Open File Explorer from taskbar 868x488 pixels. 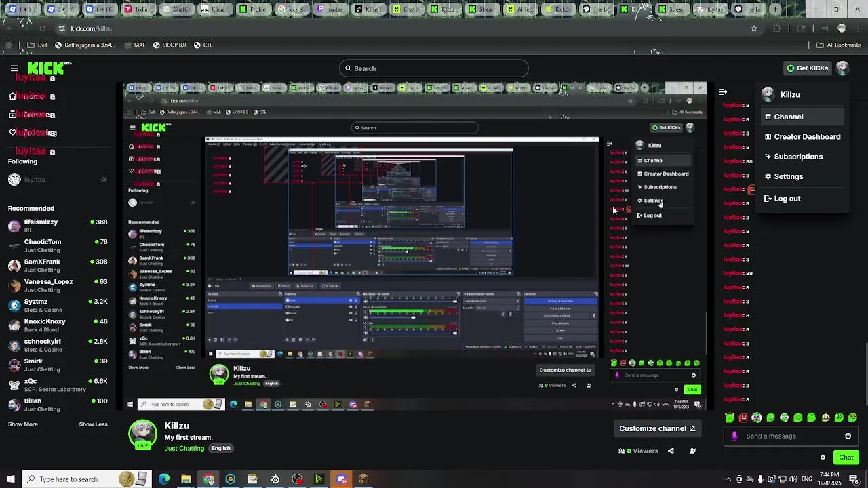186,479
